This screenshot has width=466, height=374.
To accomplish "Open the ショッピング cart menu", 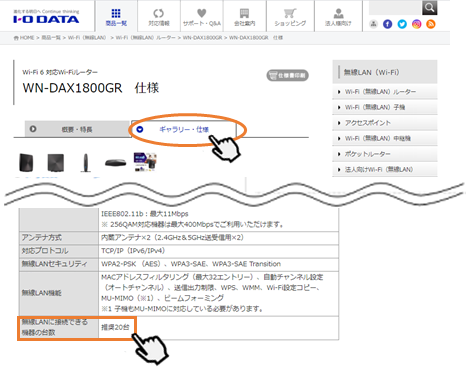I will pos(290,16).
